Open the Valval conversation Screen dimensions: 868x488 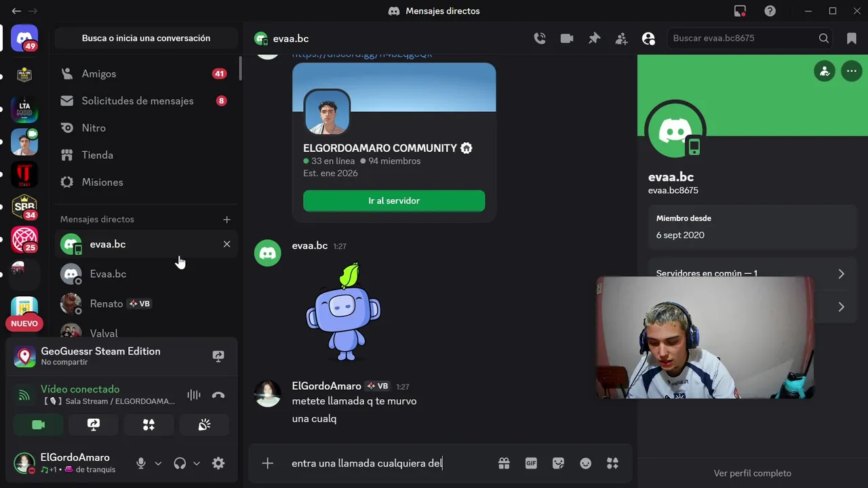[x=146, y=330]
